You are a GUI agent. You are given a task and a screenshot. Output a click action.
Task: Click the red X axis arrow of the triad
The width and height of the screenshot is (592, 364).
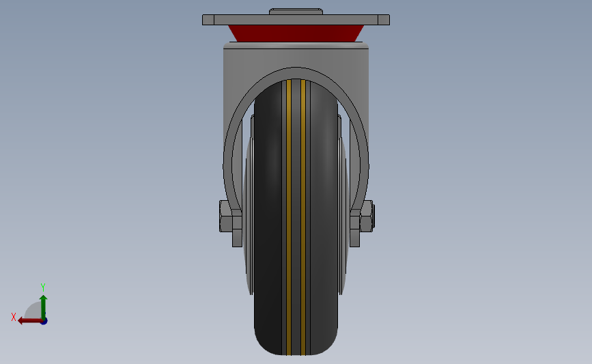click(x=29, y=321)
